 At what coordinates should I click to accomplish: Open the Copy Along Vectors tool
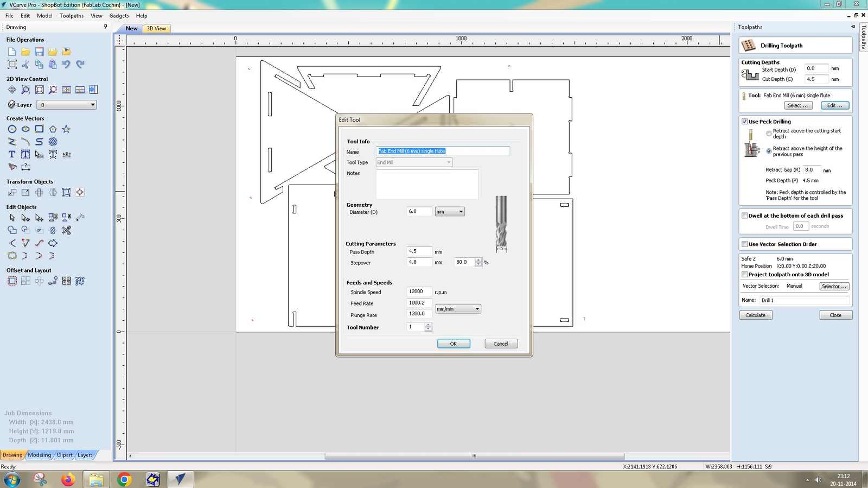(53, 281)
